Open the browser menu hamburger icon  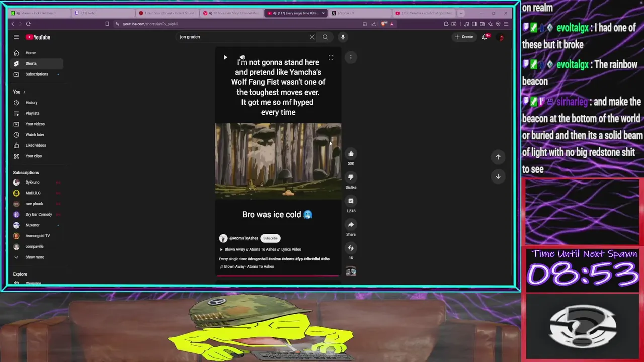click(506, 24)
